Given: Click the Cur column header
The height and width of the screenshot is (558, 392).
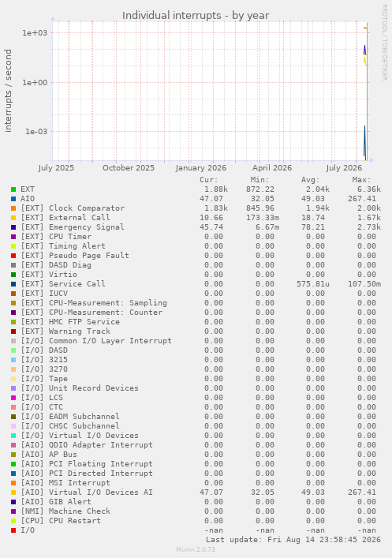Looking at the screenshot, I should 208,180.
